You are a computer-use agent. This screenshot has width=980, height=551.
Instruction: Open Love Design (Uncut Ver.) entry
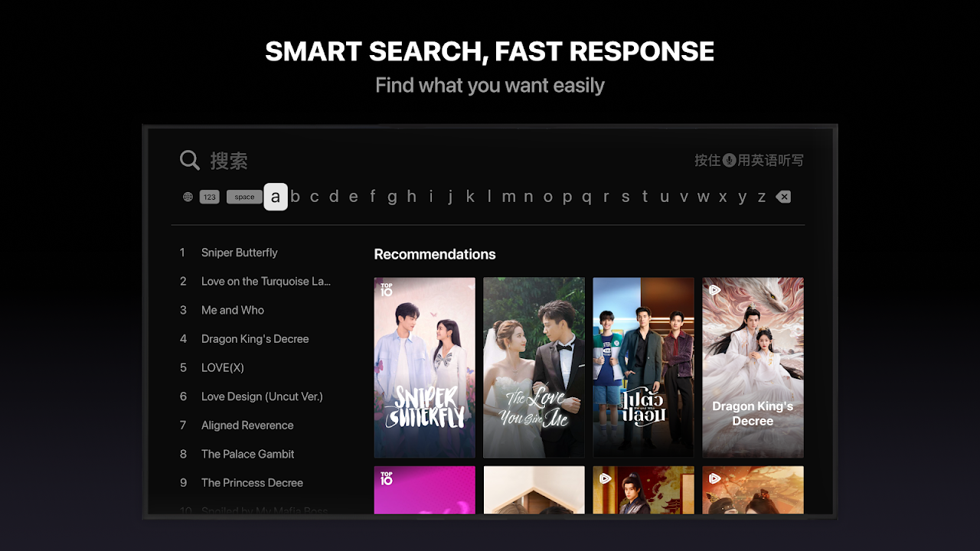point(262,396)
